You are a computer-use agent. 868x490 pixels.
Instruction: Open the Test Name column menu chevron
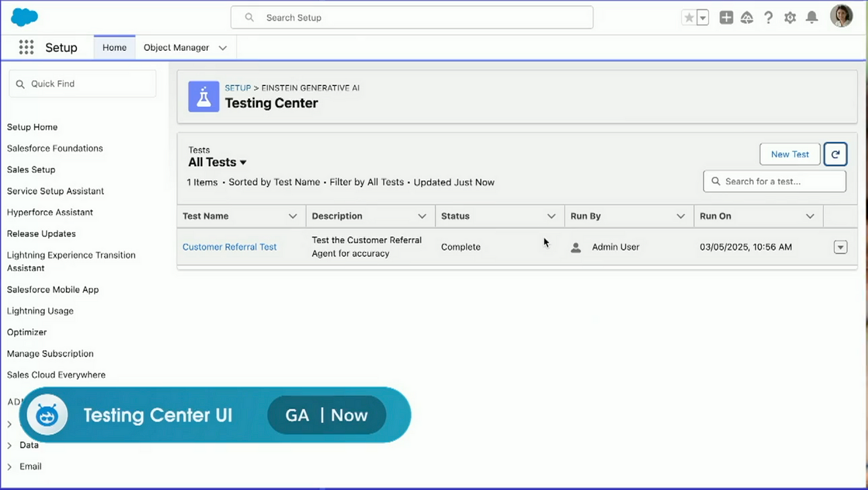click(x=293, y=216)
